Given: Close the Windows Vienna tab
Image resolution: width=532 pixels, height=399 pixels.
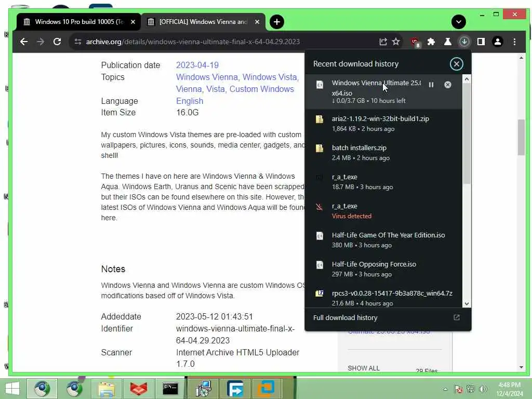Looking at the screenshot, I should (x=257, y=22).
